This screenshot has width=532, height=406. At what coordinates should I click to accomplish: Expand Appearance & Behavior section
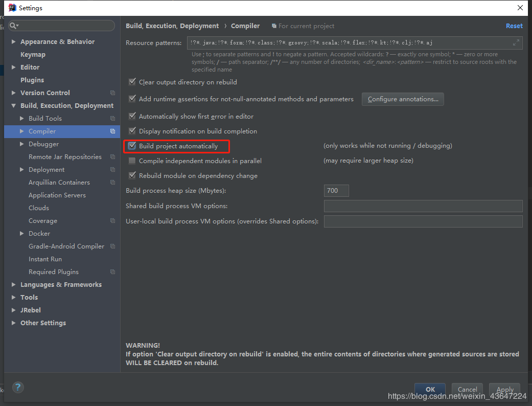click(x=14, y=41)
